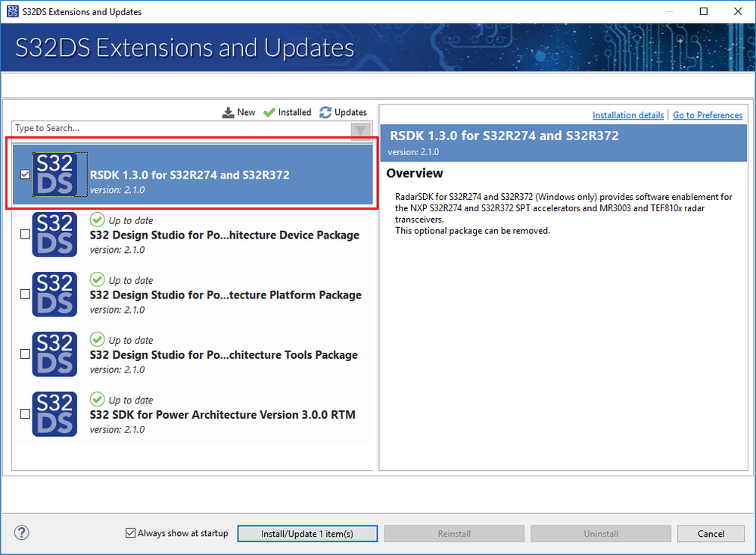Image resolution: width=756 pixels, height=555 pixels.
Task: Click Up to date label of Platform Package
Action: [131, 280]
